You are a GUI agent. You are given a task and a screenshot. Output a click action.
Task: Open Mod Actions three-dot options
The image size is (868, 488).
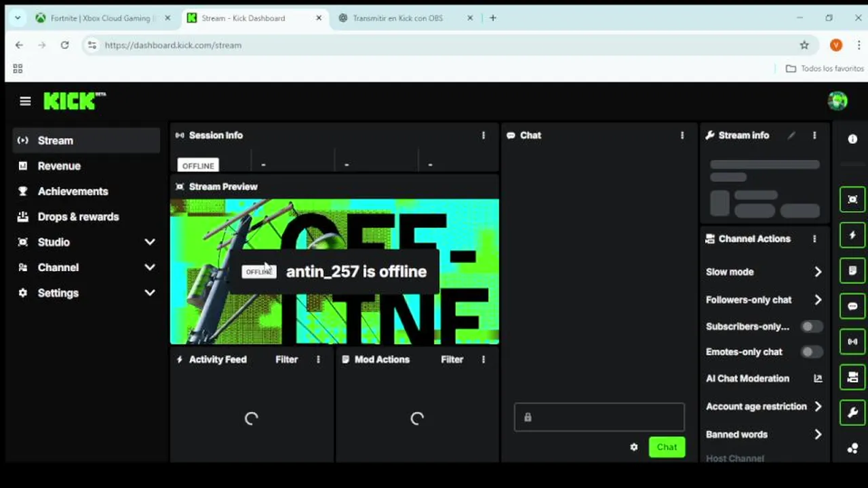(x=484, y=359)
